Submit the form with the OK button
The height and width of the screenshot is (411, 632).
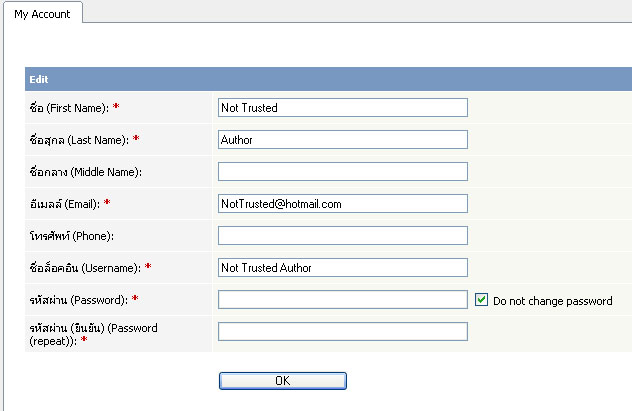283,381
